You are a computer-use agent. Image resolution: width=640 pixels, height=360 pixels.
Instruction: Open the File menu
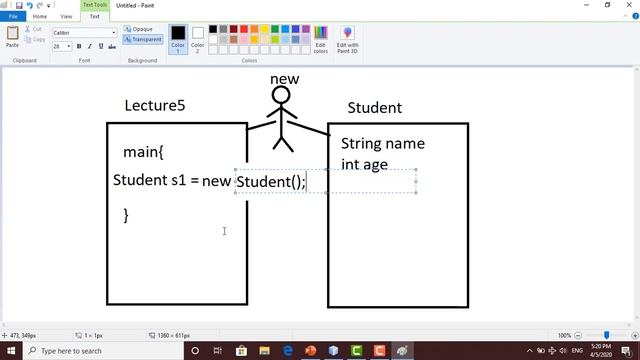[x=13, y=16]
